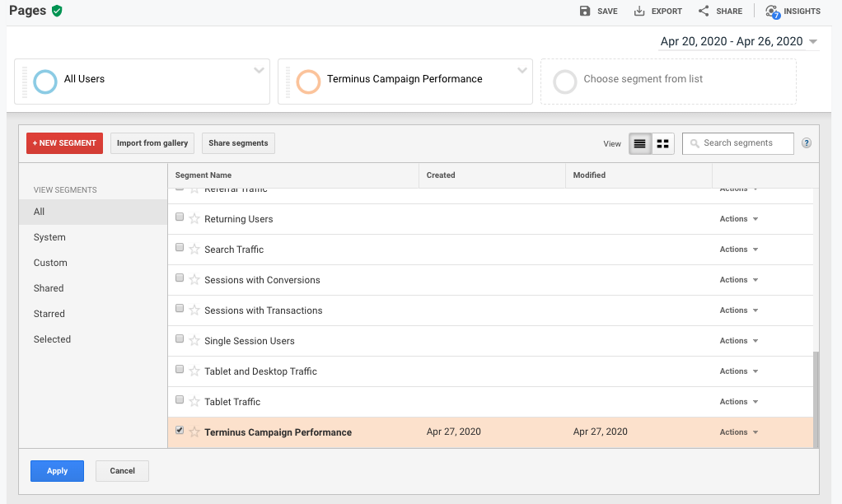This screenshot has width=842, height=504.
Task: Click the green verified shield icon beside Pages
Action: (57, 11)
